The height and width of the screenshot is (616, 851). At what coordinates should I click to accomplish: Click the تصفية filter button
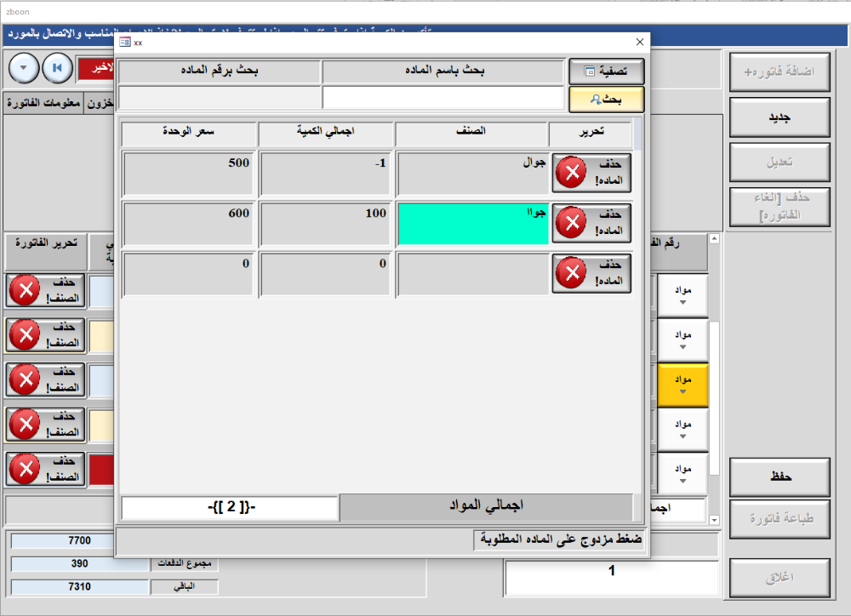606,71
